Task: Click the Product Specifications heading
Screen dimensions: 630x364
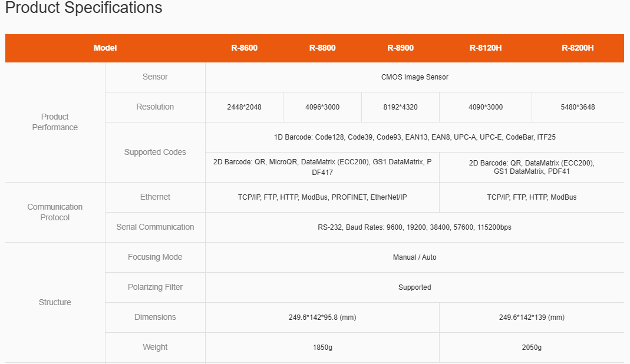Action: (x=84, y=8)
